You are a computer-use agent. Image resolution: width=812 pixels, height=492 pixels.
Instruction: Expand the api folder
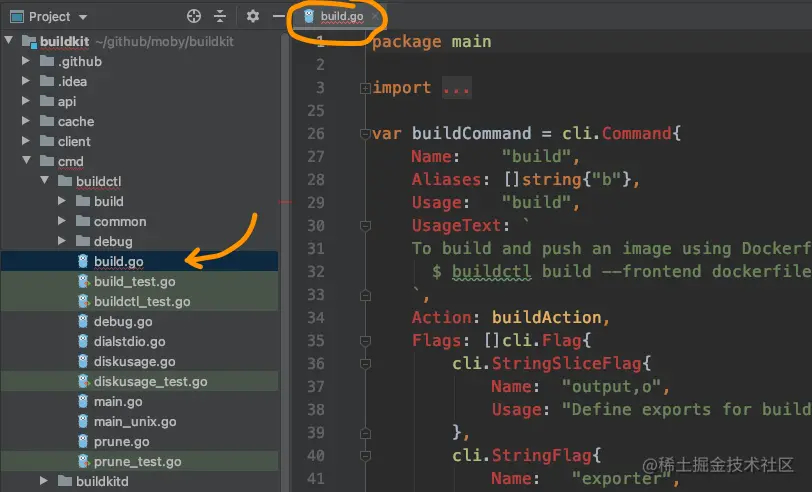pos(25,101)
